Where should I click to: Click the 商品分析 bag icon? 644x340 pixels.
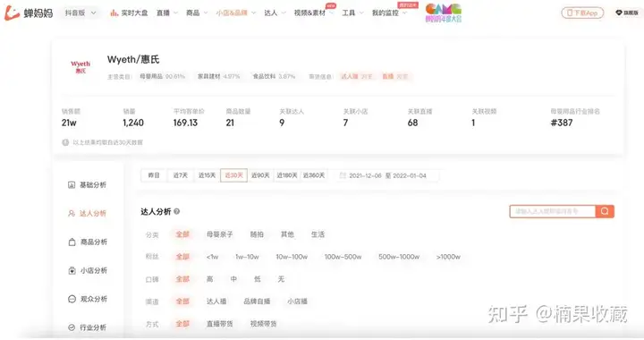(72, 242)
